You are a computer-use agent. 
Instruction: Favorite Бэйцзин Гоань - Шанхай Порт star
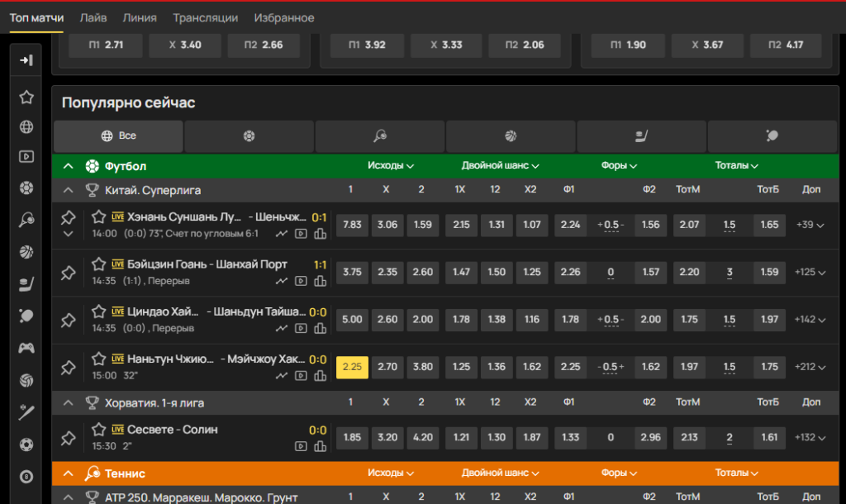pyautogui.click(x=99, y=264)
